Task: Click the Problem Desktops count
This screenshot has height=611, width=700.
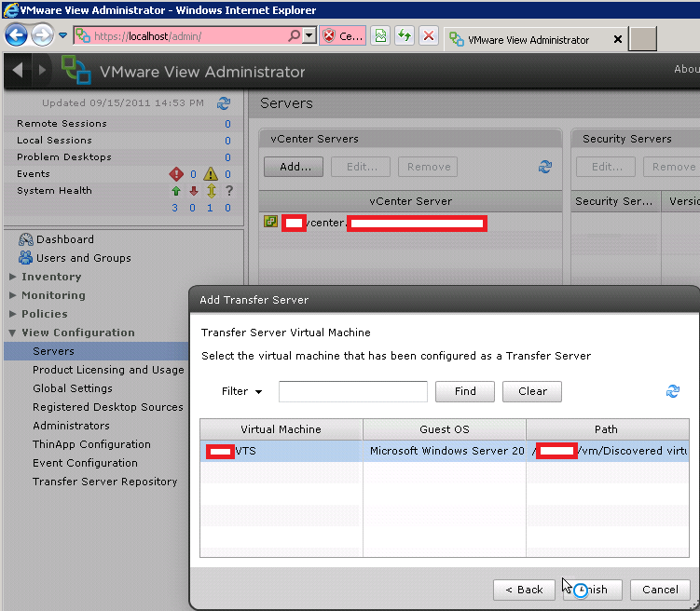Action: pos(227,157)
